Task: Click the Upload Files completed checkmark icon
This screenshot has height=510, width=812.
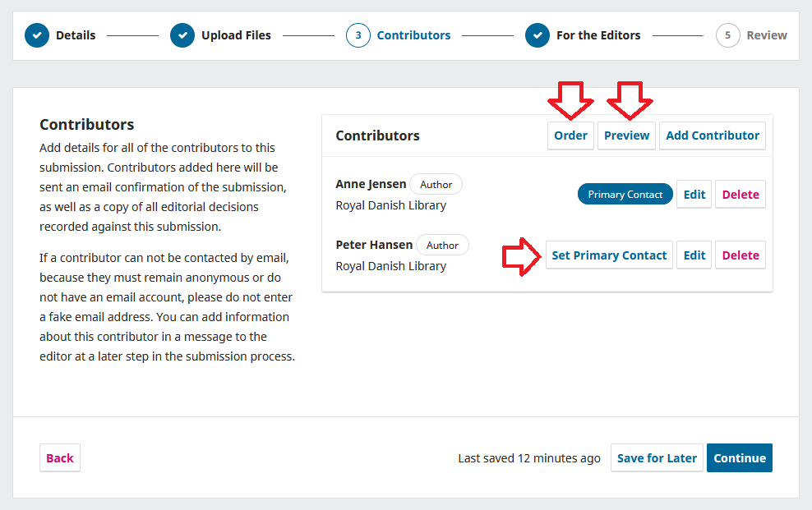Action: click(x=182, y=35)
